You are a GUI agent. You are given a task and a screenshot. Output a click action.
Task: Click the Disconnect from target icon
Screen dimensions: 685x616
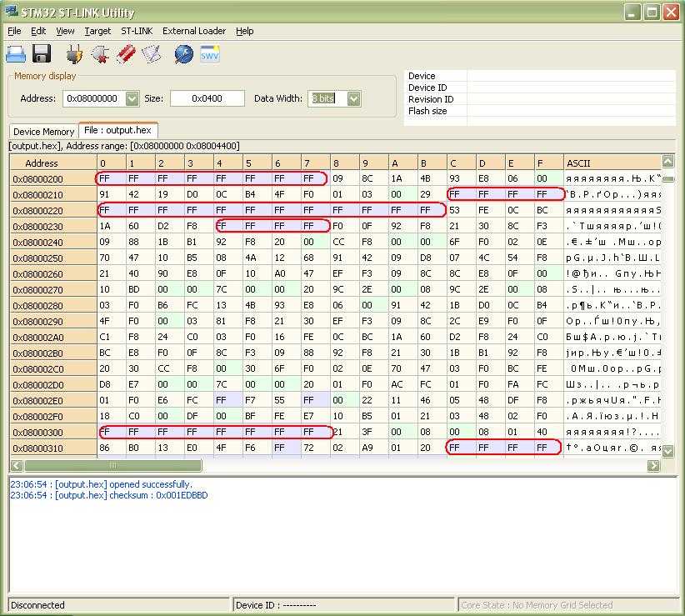(100, 55)
